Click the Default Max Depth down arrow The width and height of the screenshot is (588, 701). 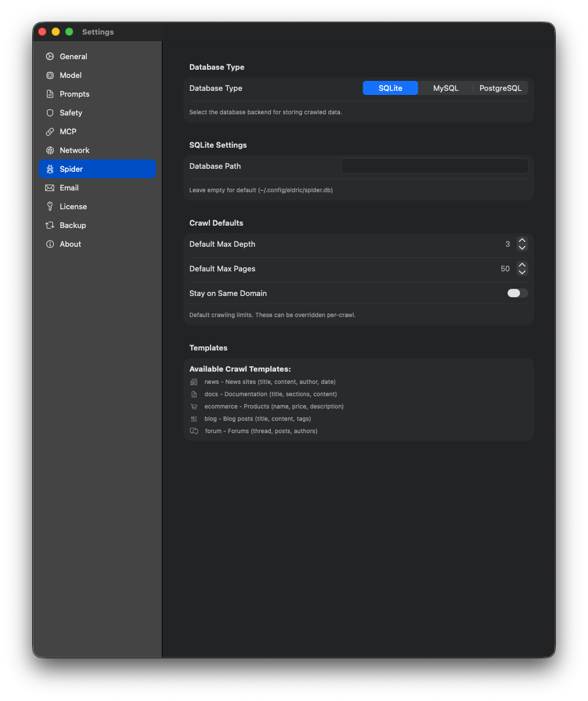[522, 247]
